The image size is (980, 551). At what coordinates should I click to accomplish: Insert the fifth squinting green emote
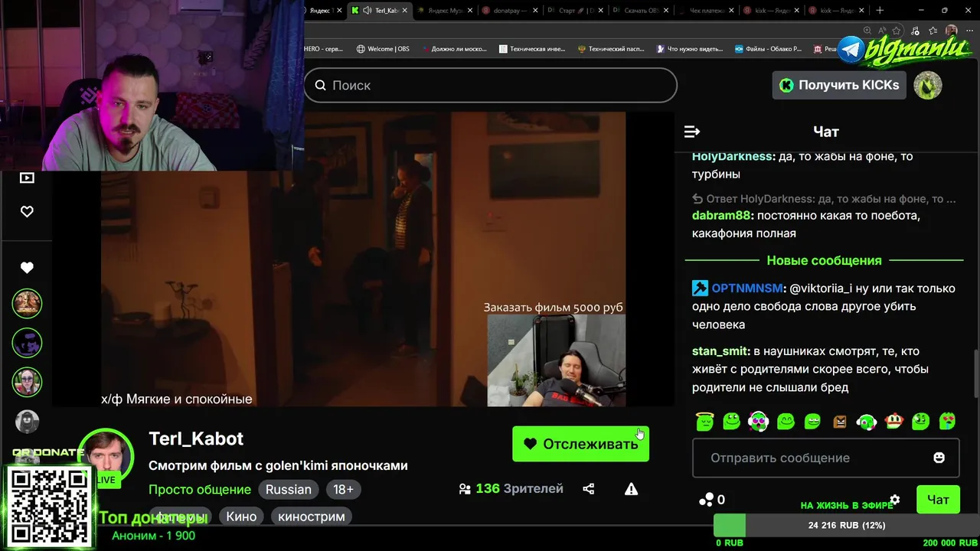pyautogui.click(x=813, y=421)
